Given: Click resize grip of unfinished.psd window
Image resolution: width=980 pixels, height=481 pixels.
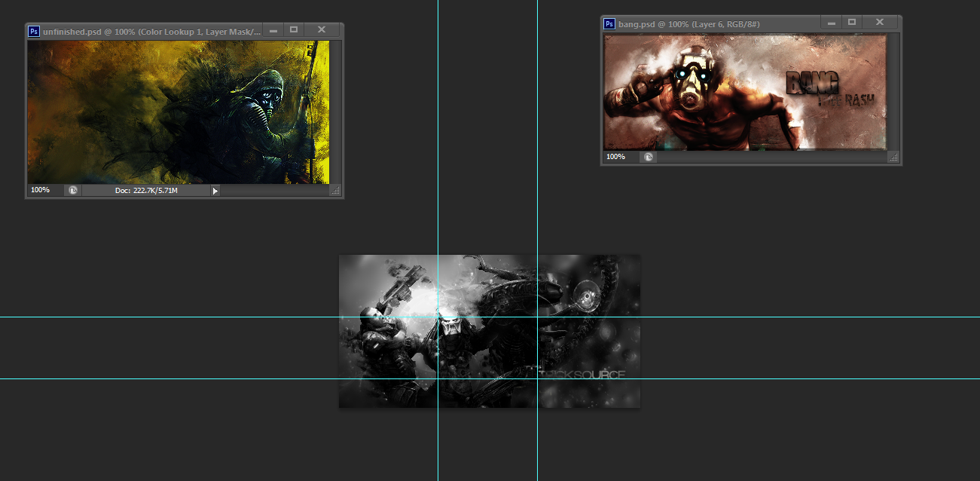Looking at the screenshot, I should pos(336,191).
